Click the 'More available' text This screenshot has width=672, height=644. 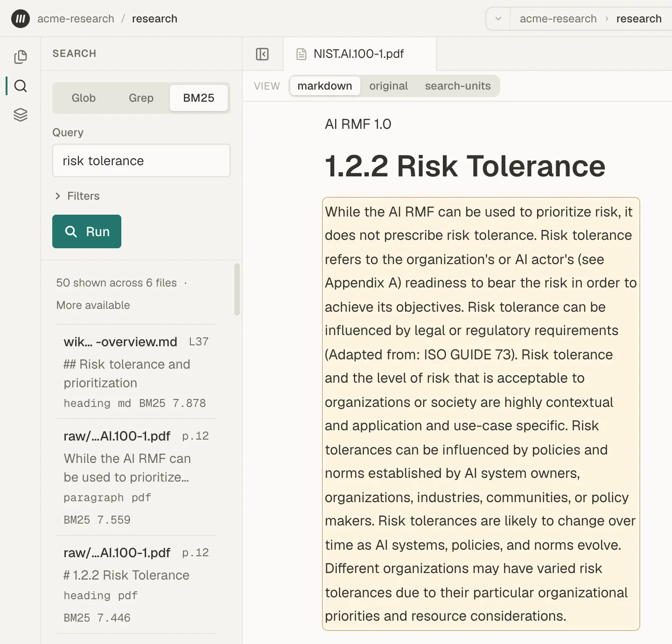click(93, 305)
